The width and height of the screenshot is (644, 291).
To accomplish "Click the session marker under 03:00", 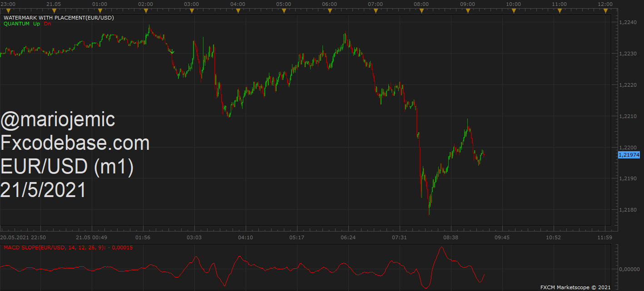I will (192, 11).
